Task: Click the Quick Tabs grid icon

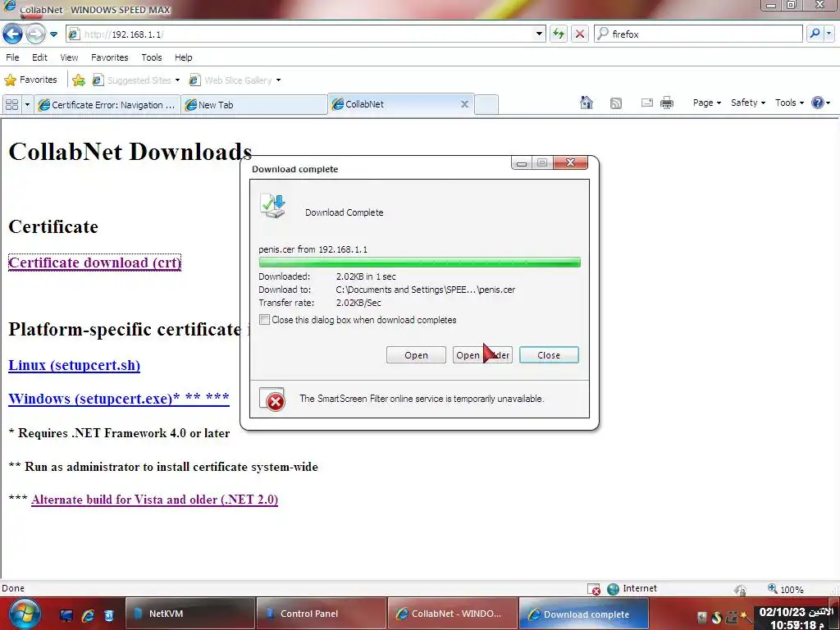Action: click(11, 104)
